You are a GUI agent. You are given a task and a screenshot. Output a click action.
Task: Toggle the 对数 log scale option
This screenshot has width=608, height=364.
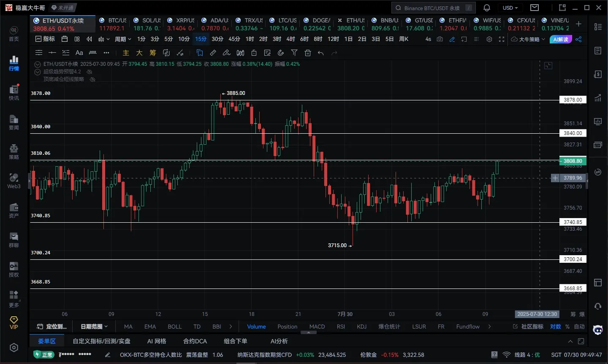[x=556, y=326]
